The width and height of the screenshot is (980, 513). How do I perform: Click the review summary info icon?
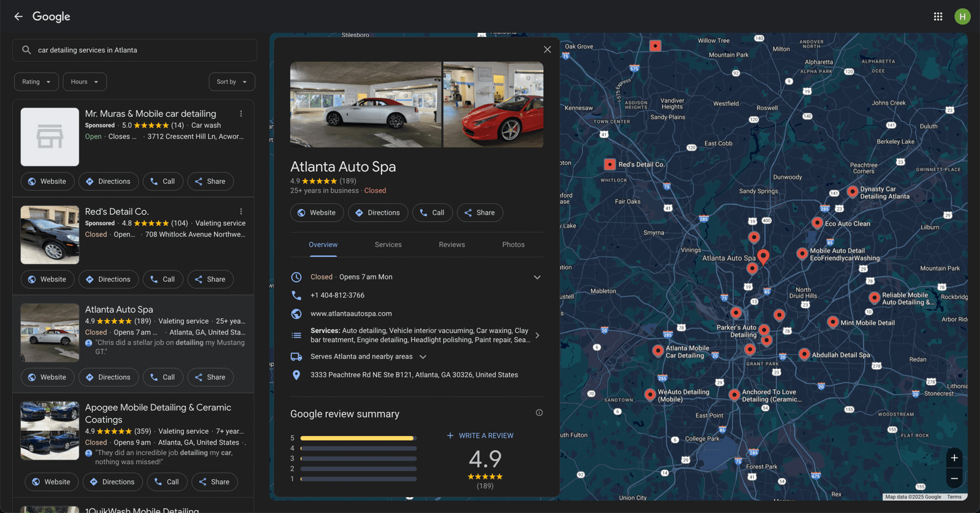[539, 413]
